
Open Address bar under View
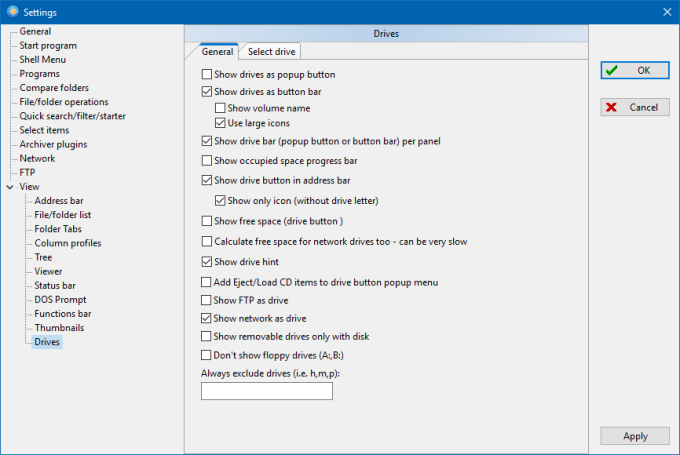[x=59, y=201]
